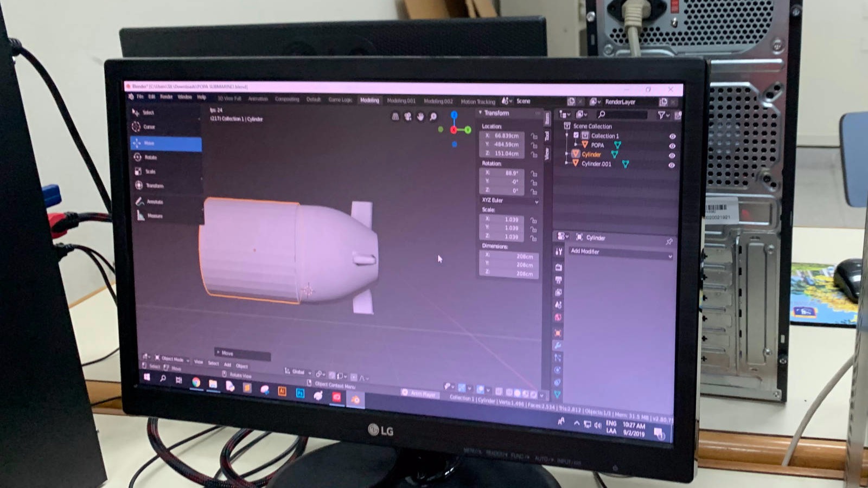The width and height of the screenshot is (868, 488).
Task: Click the zoom view magnifier icon
Action: [x=433, y=117]
